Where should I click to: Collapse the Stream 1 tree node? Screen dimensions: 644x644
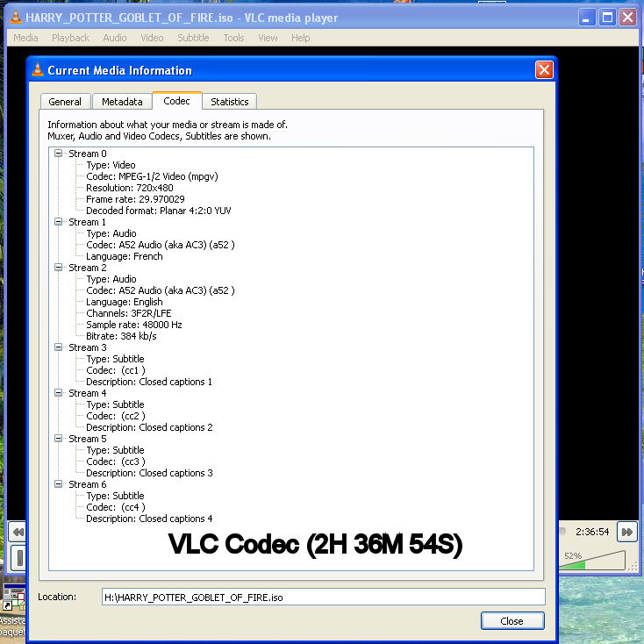coord(58,222)
